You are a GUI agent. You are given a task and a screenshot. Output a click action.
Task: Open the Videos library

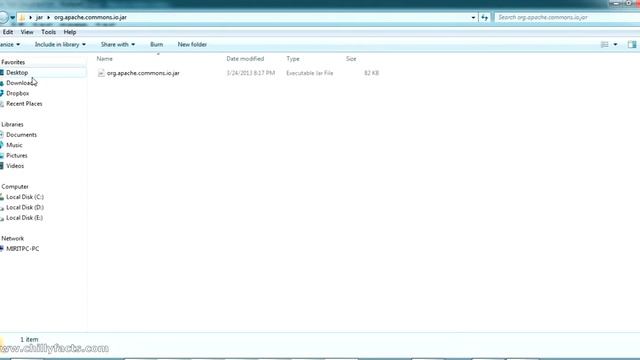click(x=15, y=166)
